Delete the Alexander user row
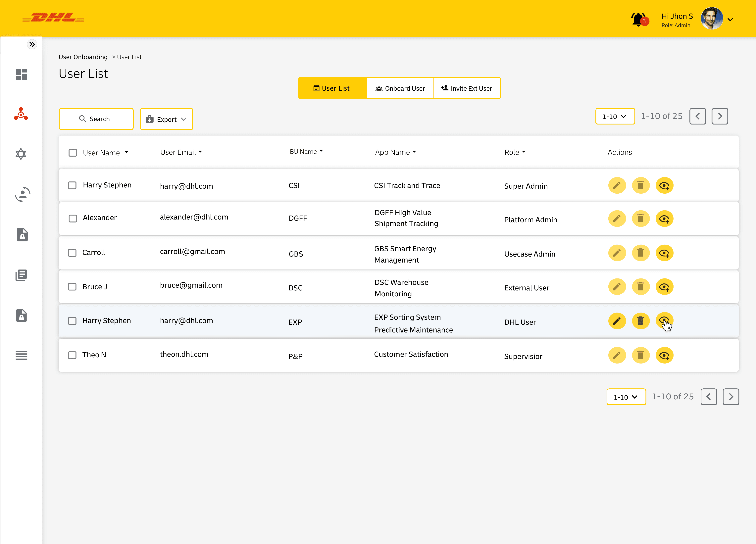 tap(641, 219)
